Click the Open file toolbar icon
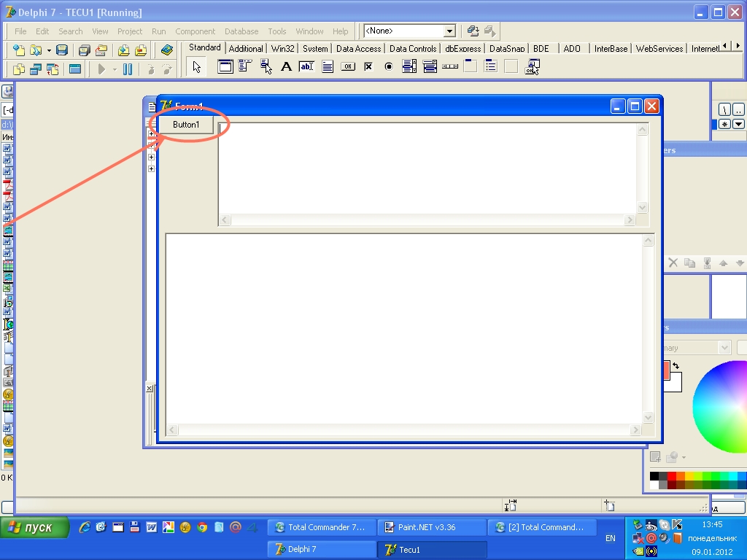The height and width of the screenshot is (560, 747). (x=35, y=50)
